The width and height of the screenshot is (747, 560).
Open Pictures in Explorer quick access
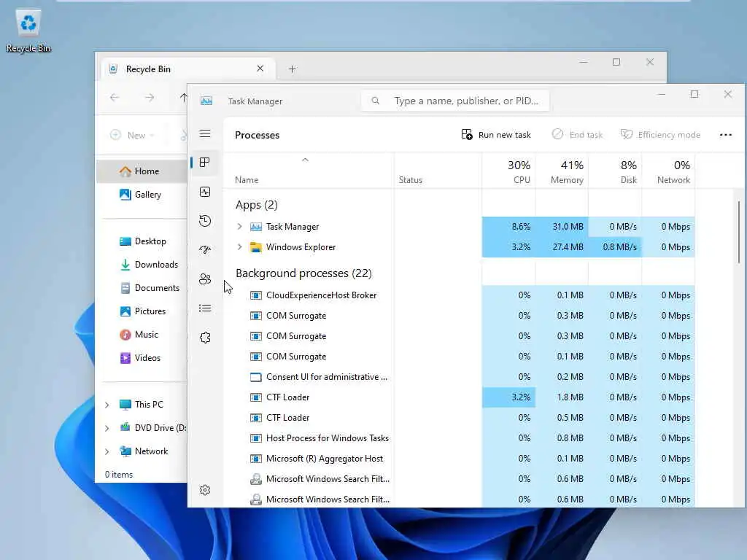point(142,311)
